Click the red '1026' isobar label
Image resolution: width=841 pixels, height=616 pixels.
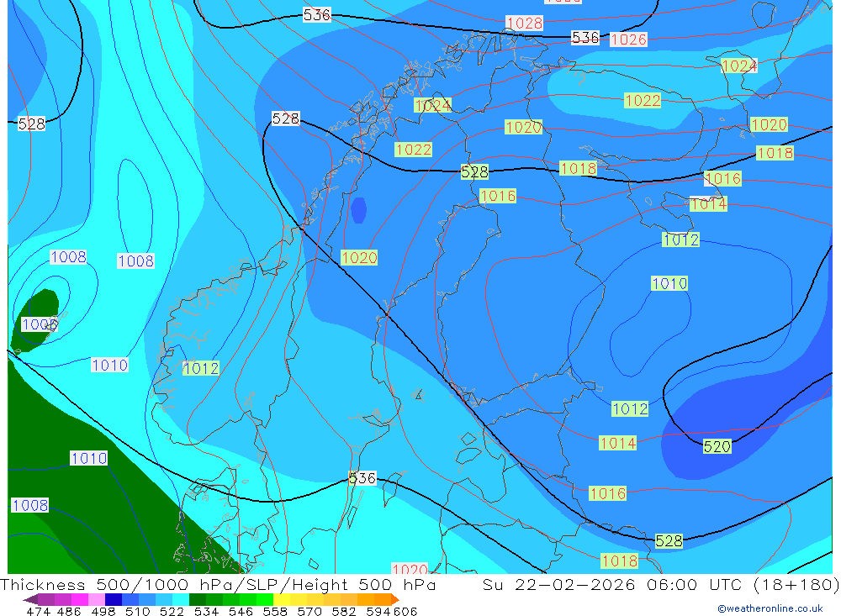[628, 39]
